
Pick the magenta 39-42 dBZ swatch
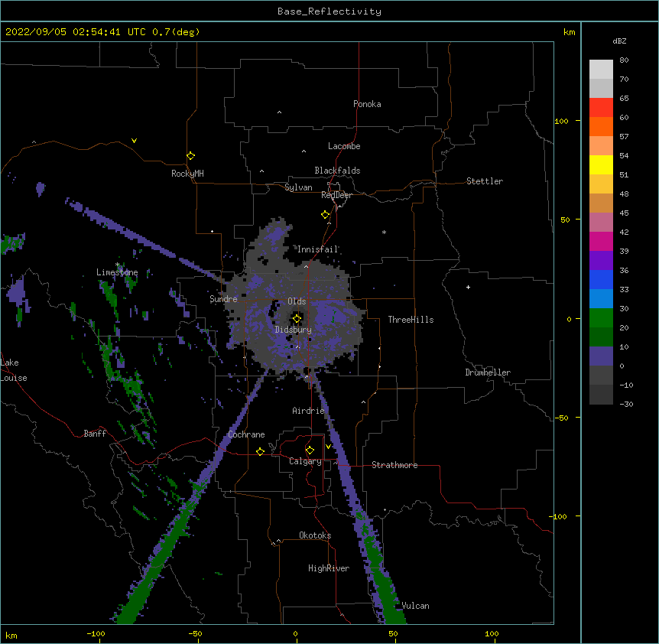pos(601,242)
